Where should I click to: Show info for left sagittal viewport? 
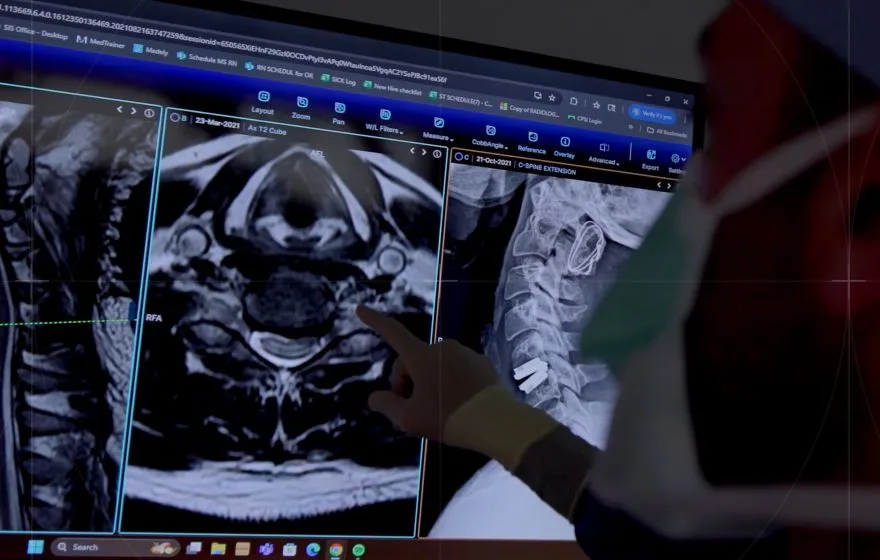(x=149, y=113)
